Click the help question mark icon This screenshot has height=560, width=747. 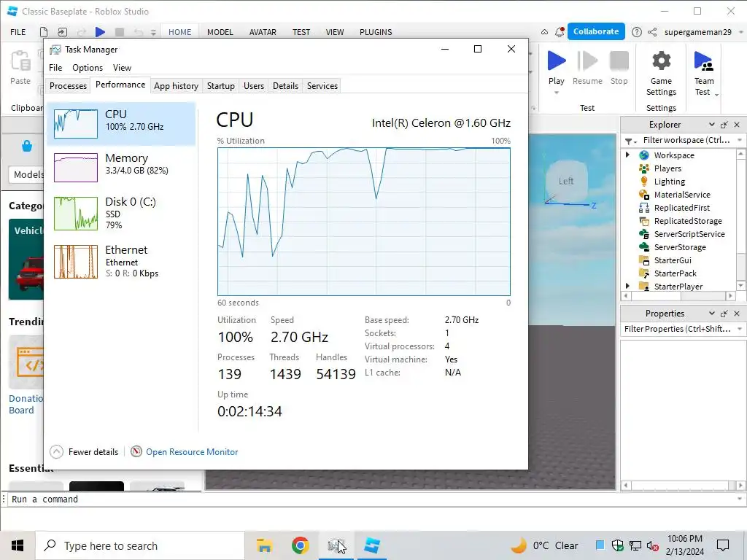(636, 32)
